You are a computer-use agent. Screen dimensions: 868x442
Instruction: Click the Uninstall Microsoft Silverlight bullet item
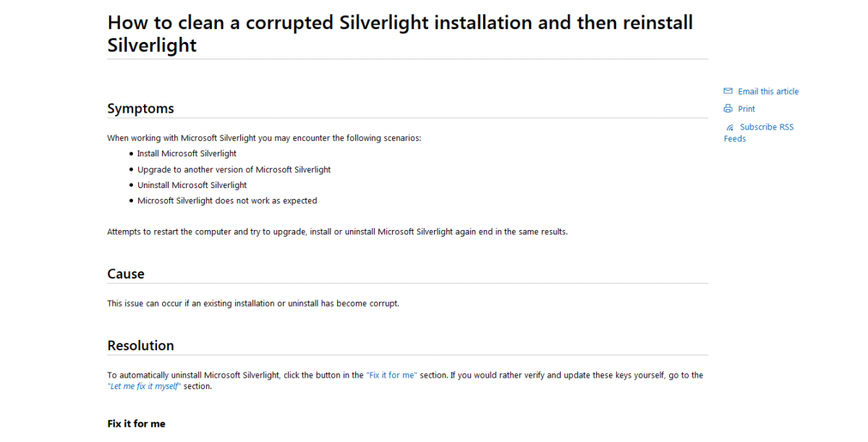click(x=192, y=185)
